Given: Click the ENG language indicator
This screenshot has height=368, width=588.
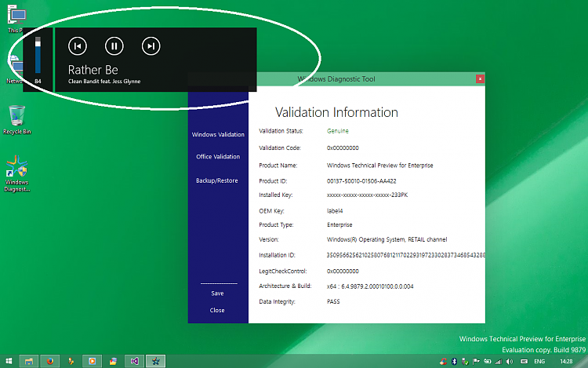Looking at the screenshot, I should pyautogui.click(x=539, y=362).
